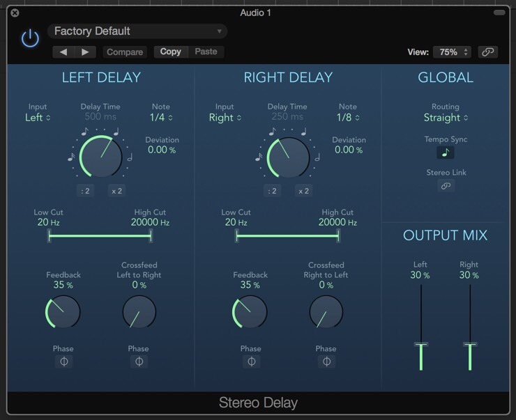This screenshot has height=420, width=516.
Task: Click the Paste settings button
Action: pyautogui.click(x=206, y=52)
